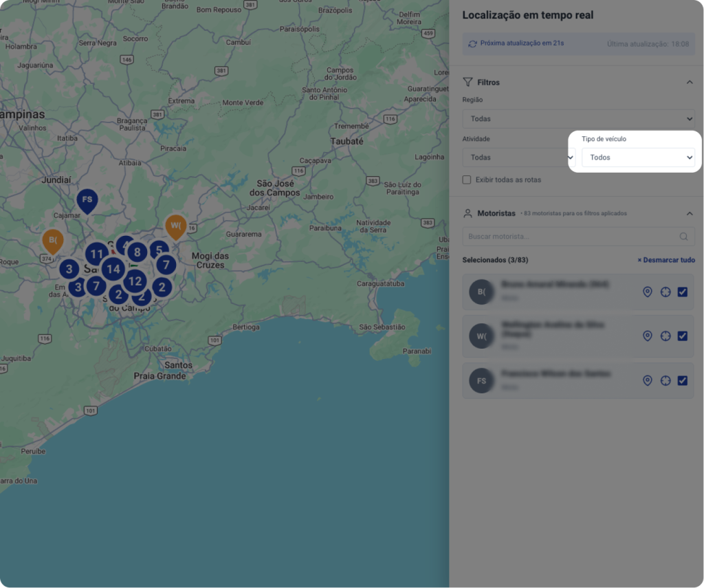Open the cluster marker showing 14

113,269
